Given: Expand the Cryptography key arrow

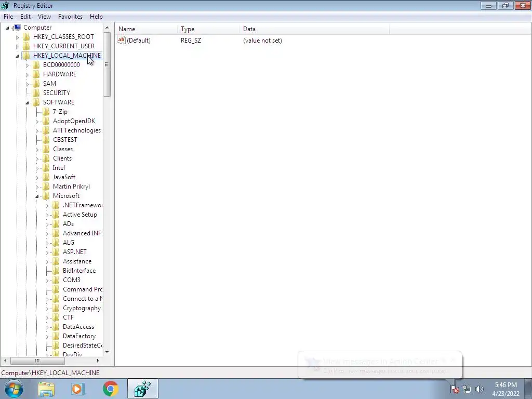Looking at the screenshot, I should 47,309.
